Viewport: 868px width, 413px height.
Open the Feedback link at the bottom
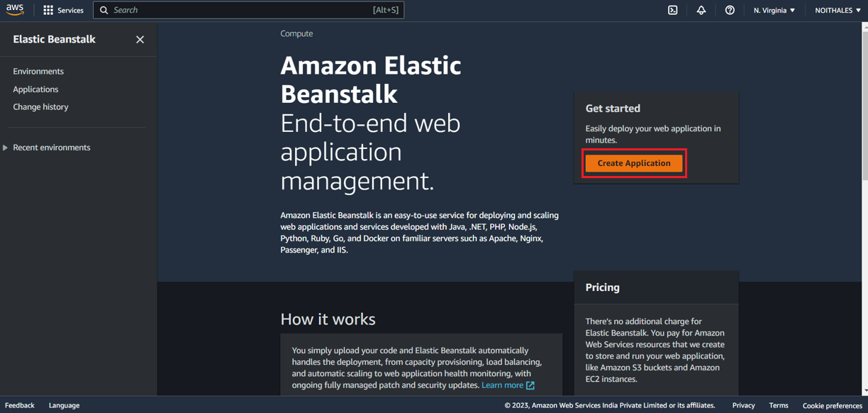pyautogui.click(x=20, y=405)
